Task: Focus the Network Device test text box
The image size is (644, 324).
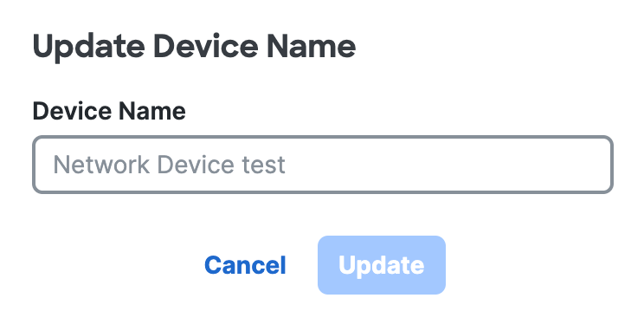Action: pos(323,165)
